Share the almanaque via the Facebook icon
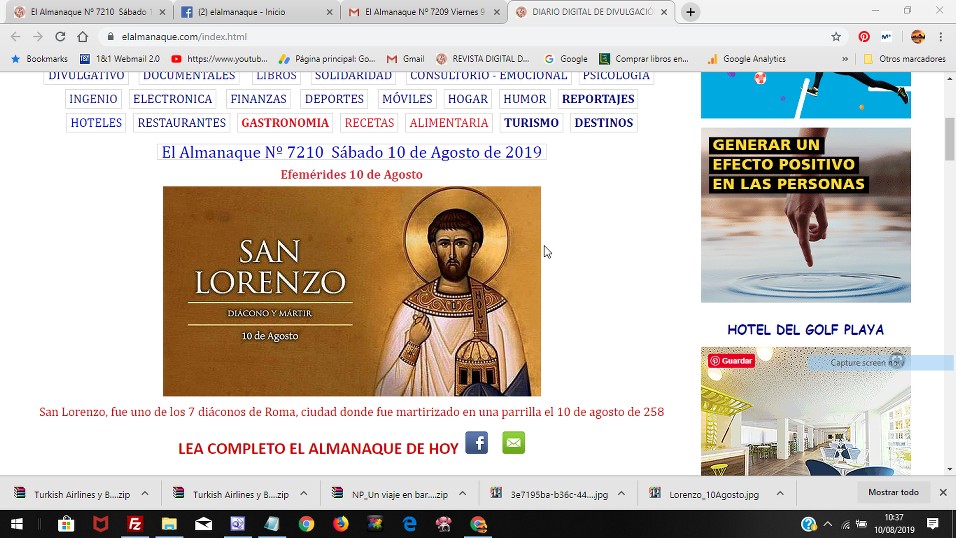956x538 pixels. click(476, 442)
